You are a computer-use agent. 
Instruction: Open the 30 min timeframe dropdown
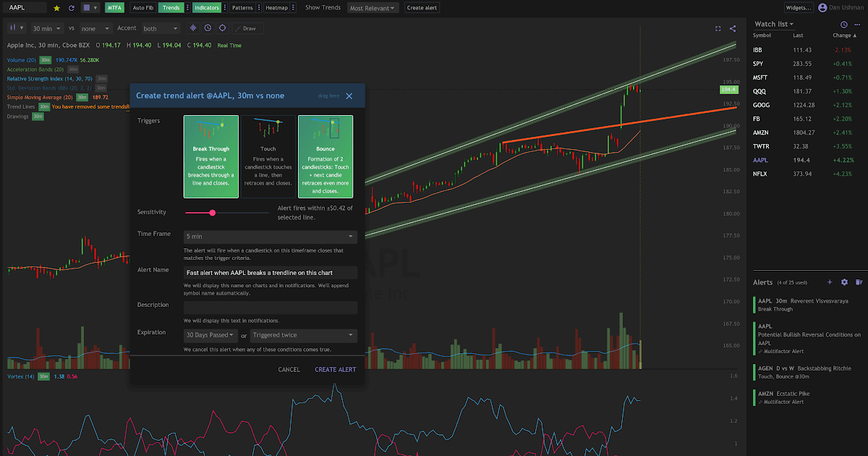coord(47,28)
